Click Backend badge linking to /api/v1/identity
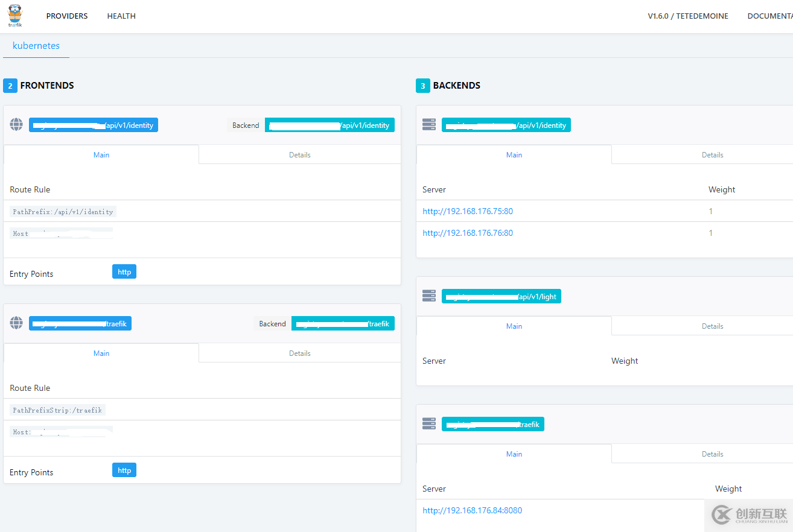 [x=330, y=125]
